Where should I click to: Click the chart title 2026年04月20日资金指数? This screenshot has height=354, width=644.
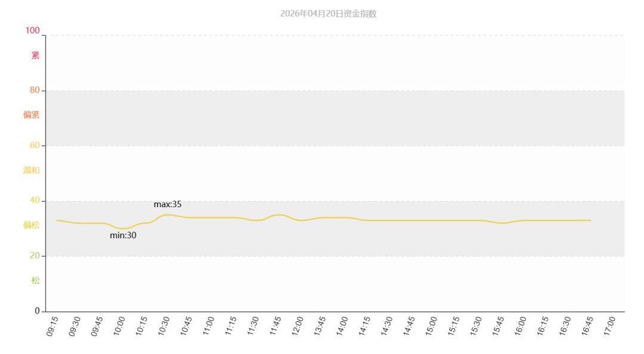point(328,14)
